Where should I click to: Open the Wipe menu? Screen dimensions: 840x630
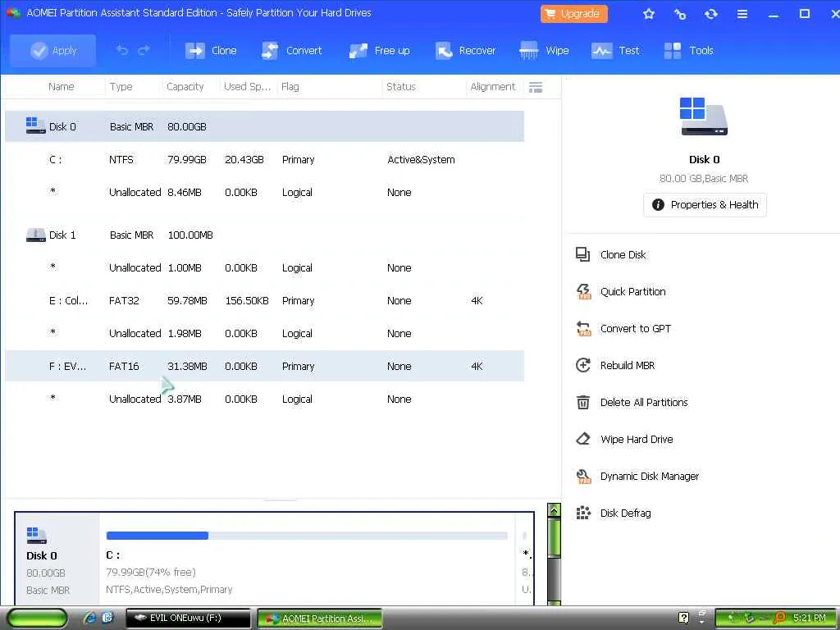pos(544,51)
